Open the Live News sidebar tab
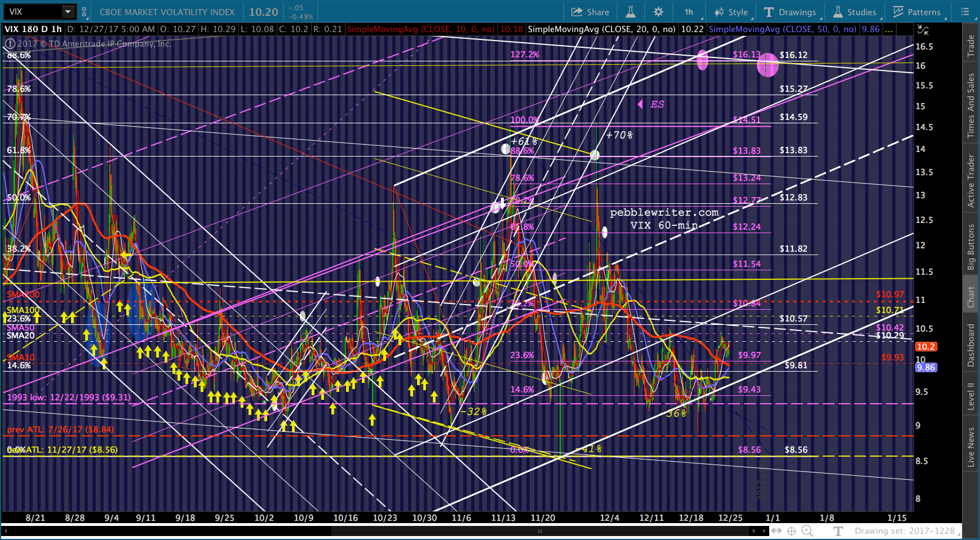The width and height of the screenshot is (980, 540). (x=971, y=447)
